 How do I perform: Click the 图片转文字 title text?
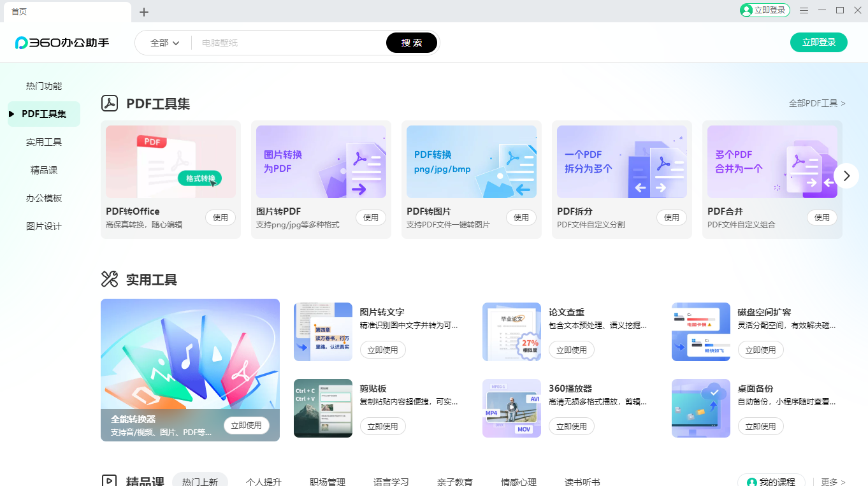pyautogui.click(x=382, y=312)
